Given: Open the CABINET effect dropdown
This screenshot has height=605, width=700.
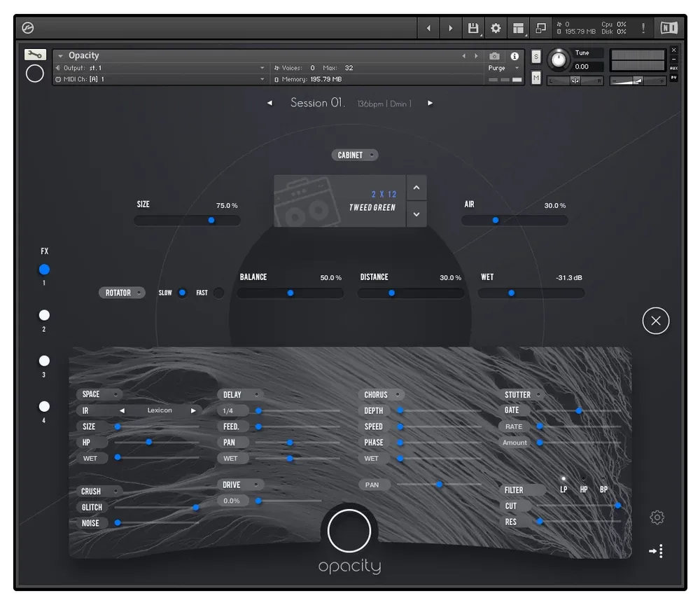Looking at the screenshot, I should coord(354,155).
